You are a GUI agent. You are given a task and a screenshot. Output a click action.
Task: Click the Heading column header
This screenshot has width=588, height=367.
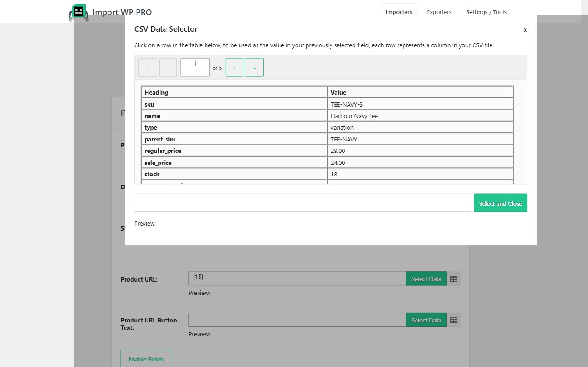tap(234, 92)
